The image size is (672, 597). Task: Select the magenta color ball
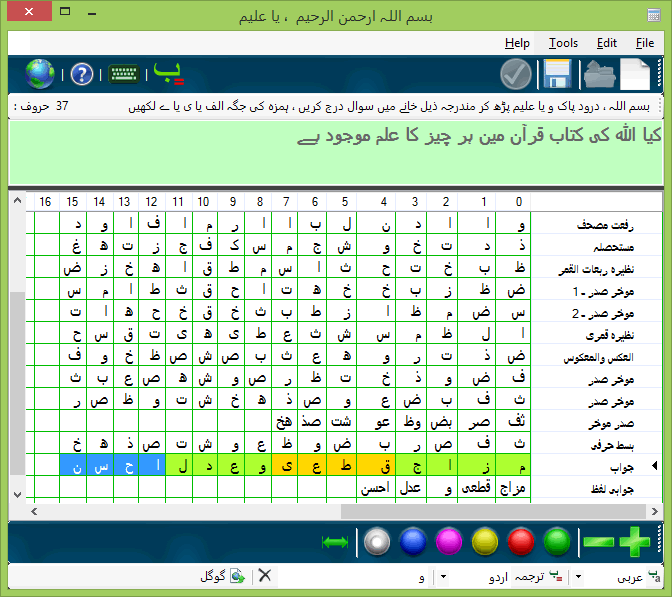click(449, 542)
